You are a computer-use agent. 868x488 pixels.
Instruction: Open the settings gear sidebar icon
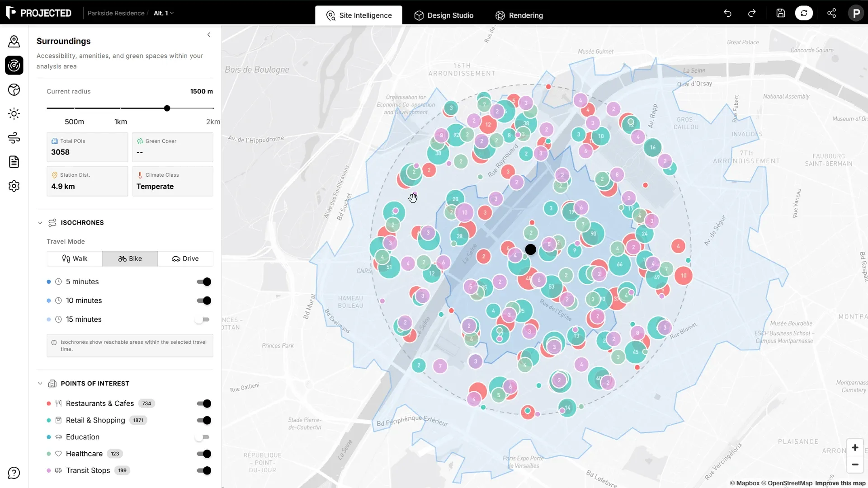pos(14,186)
